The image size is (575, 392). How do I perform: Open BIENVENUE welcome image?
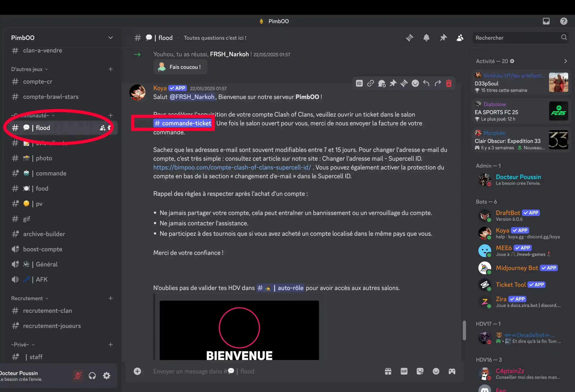(239, 330)
